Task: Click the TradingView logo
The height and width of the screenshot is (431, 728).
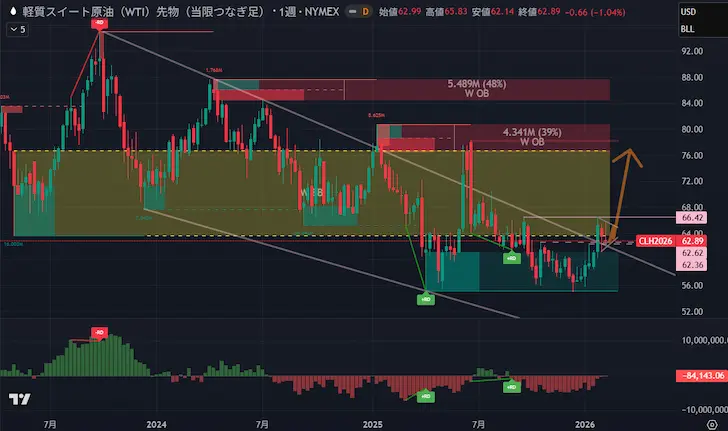Action: click(18, 400)
